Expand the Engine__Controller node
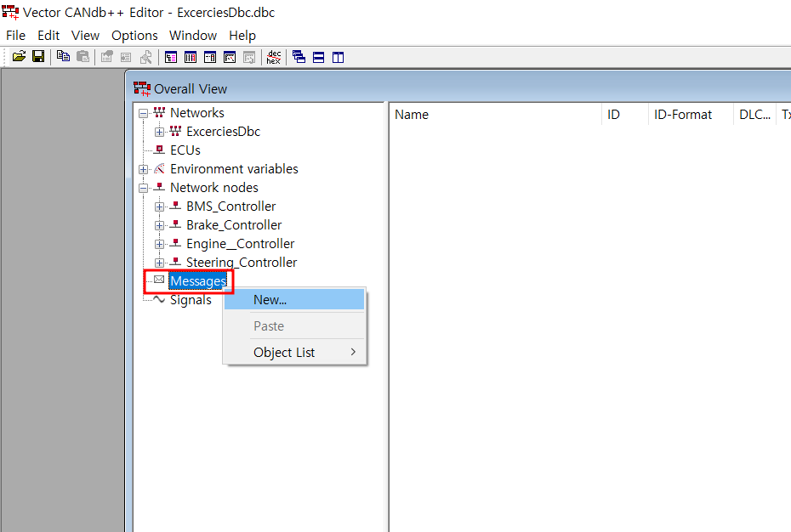791x532 pixels. pyautogui.click(x=159, y=244)
